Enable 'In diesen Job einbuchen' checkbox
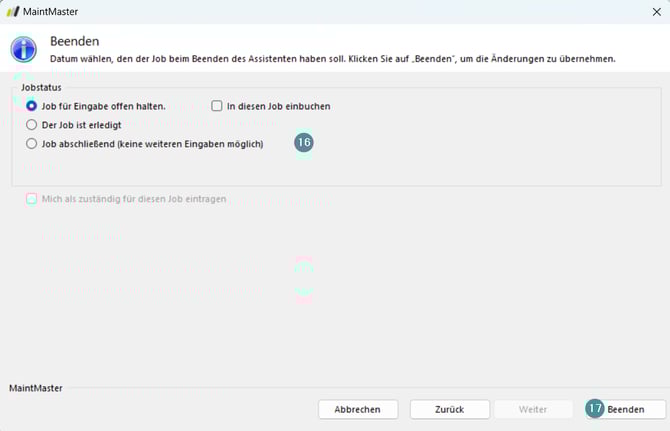This screenshot has height=431, width=670. [x=216, y=106]
